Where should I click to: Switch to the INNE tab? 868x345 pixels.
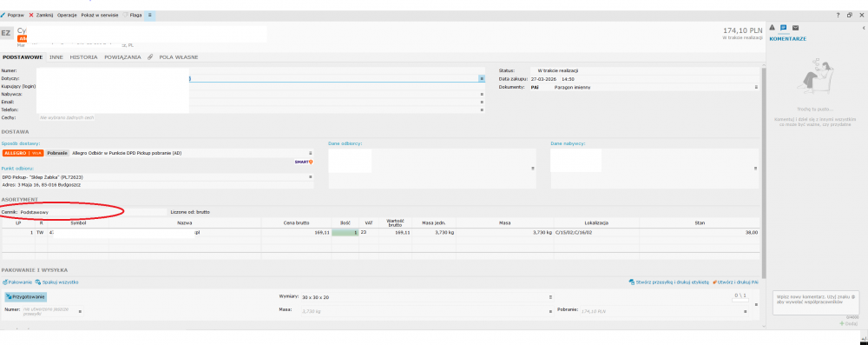[56, 57]
